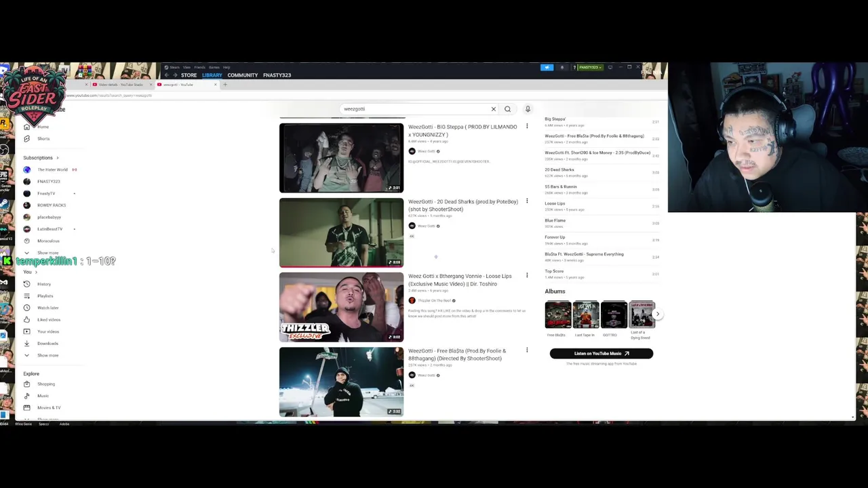The image size is (868, 488).
Task: Open Steam FNASTY323 profile tab
Action: click(x=277, y=75)
